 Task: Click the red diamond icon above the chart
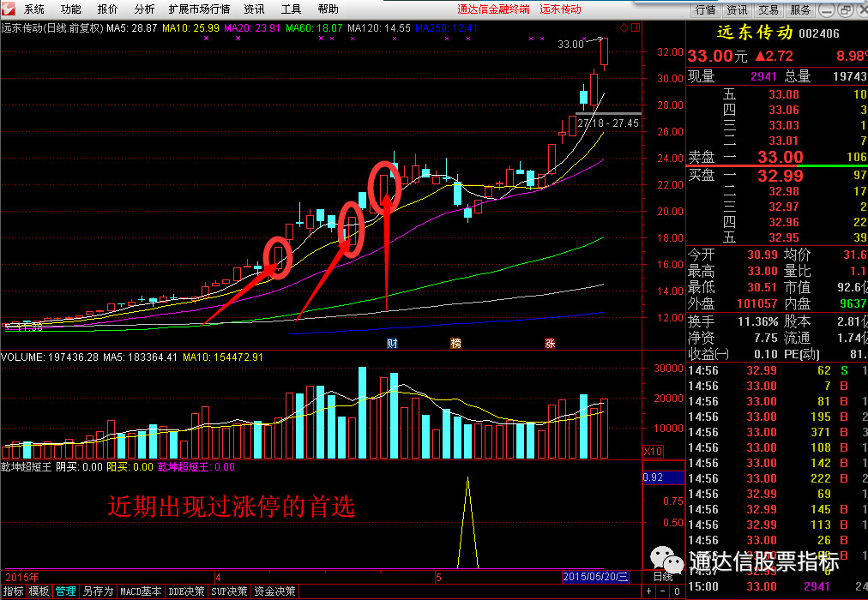tap(624, 27)
